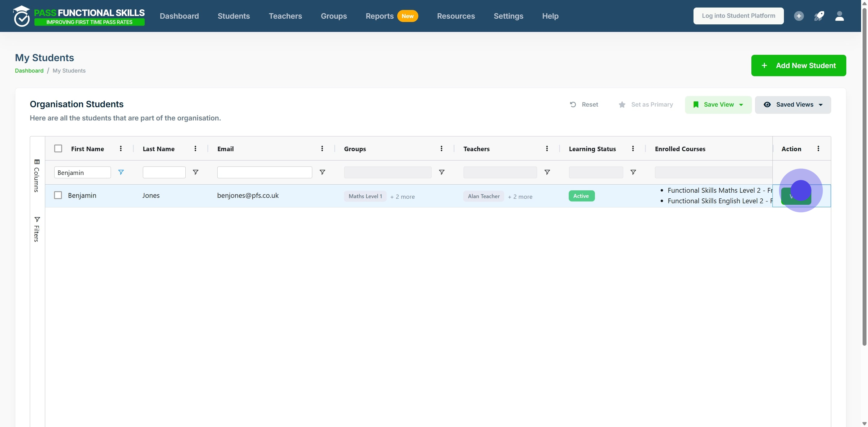Click Add New Student button

tap(798, 65)
